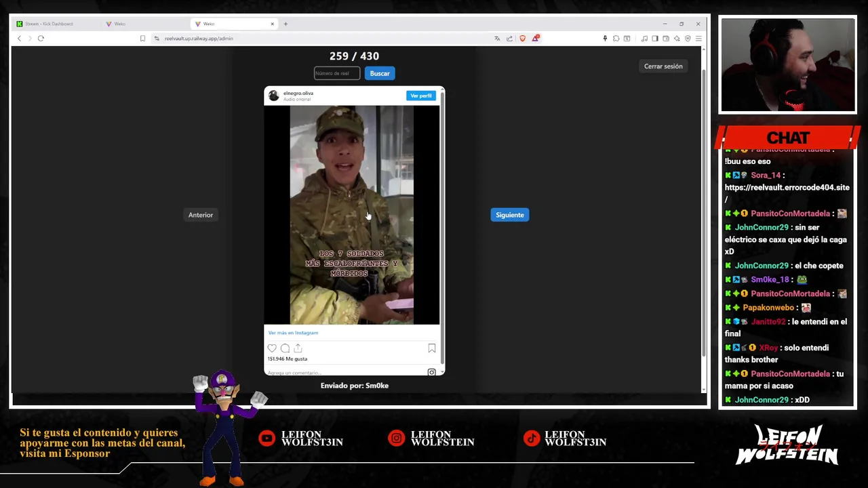
Task: Click the Siguiente button
Action: (510, 215)
